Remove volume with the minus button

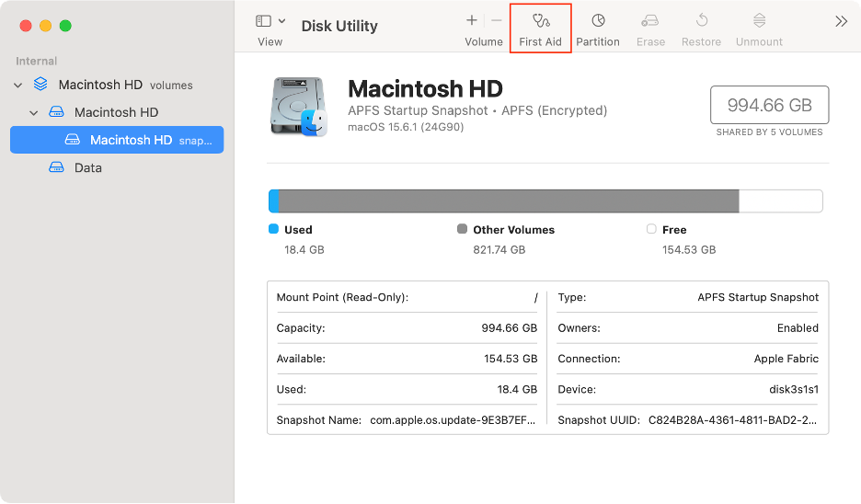pyautogui.click(x=497, y=21)
